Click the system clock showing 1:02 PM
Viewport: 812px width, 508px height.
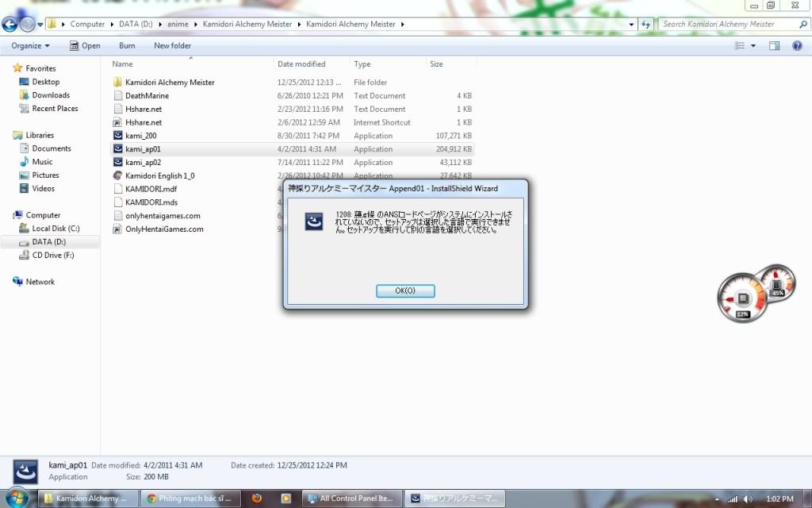tap(779, 499)
